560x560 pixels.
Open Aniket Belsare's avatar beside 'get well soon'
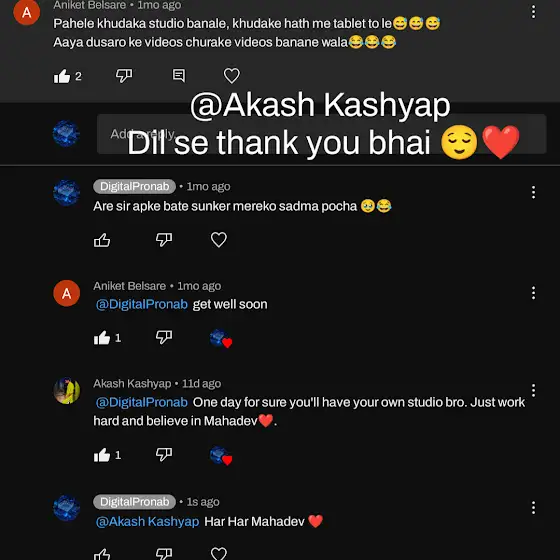tap(66, 293)
